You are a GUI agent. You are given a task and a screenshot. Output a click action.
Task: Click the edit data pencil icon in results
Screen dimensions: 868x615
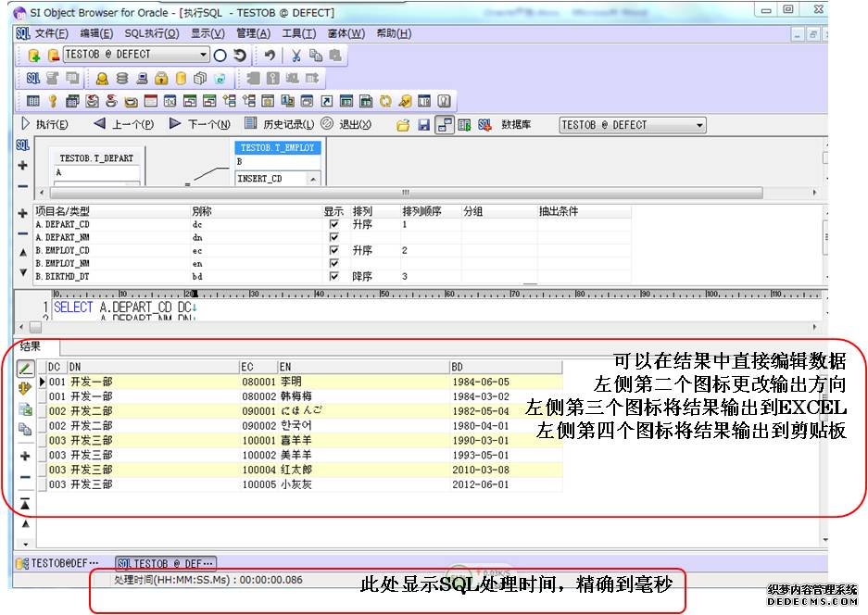[25, 368]
